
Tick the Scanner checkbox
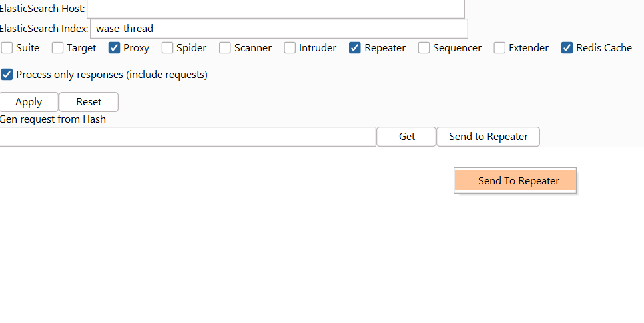225,48
